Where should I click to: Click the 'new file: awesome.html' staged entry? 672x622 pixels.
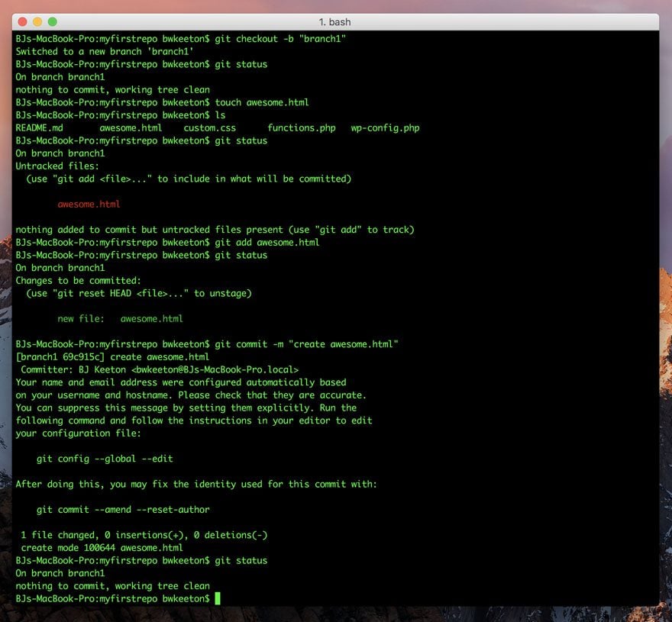[x=120, y=319]
